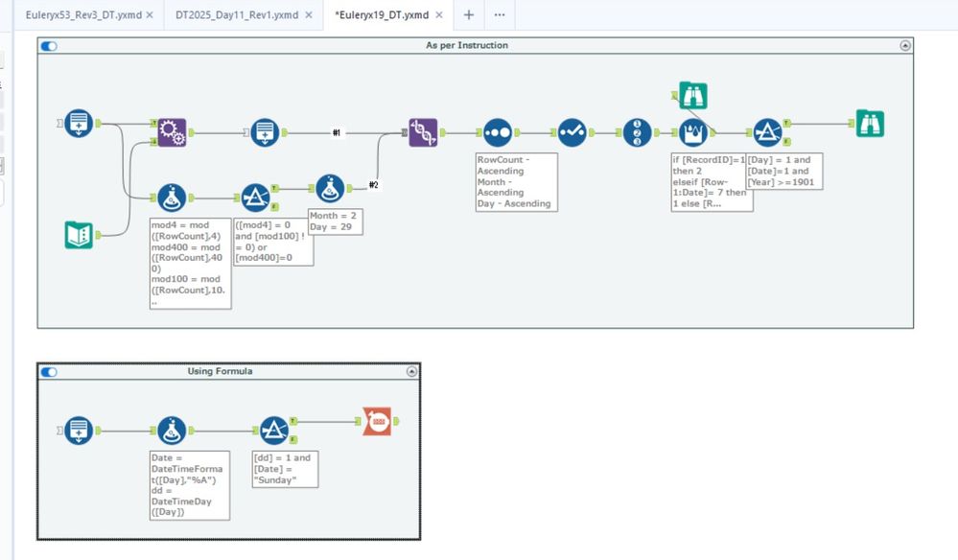Select the Formula tool with Month = 2

click(330, 189)
